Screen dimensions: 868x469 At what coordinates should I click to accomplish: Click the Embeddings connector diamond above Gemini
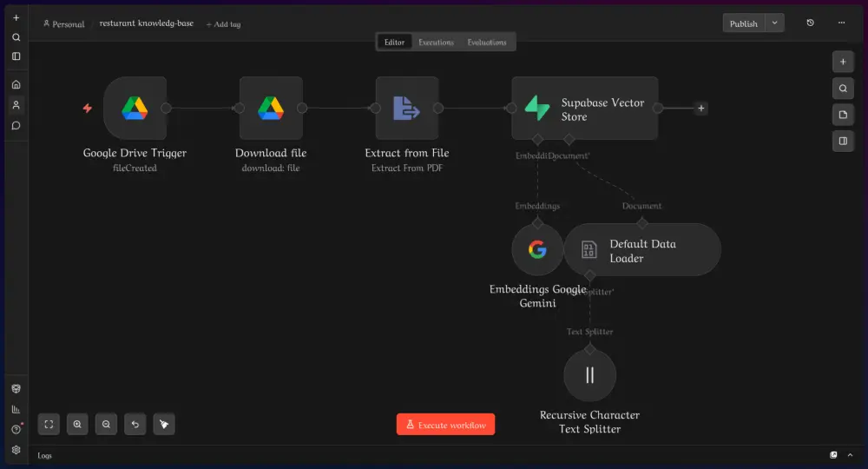tap(537, 223)
